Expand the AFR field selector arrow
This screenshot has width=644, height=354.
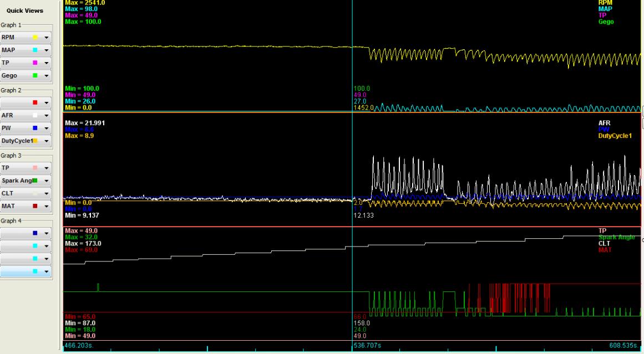tap(48, 116)
